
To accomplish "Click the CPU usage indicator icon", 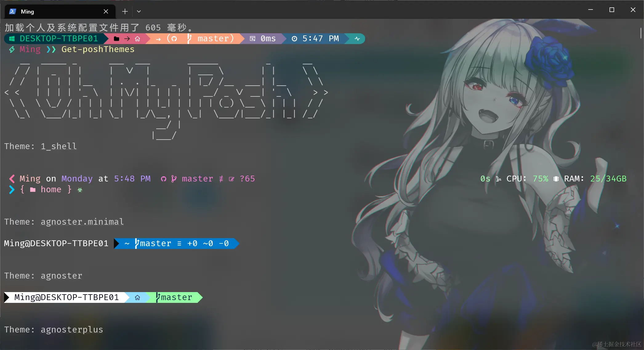I will pyautogui.click(x=498, y=179).
